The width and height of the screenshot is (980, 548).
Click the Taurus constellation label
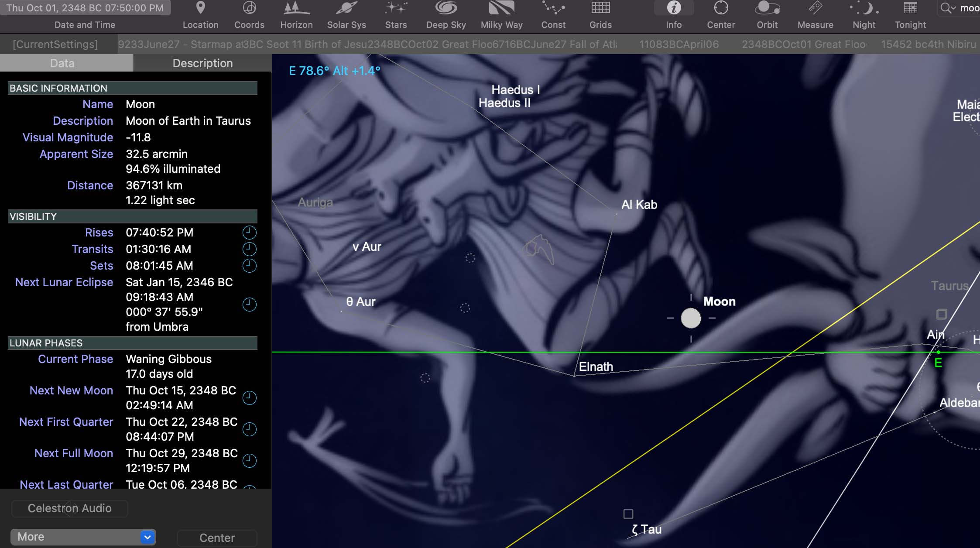(x=949, y=286)
